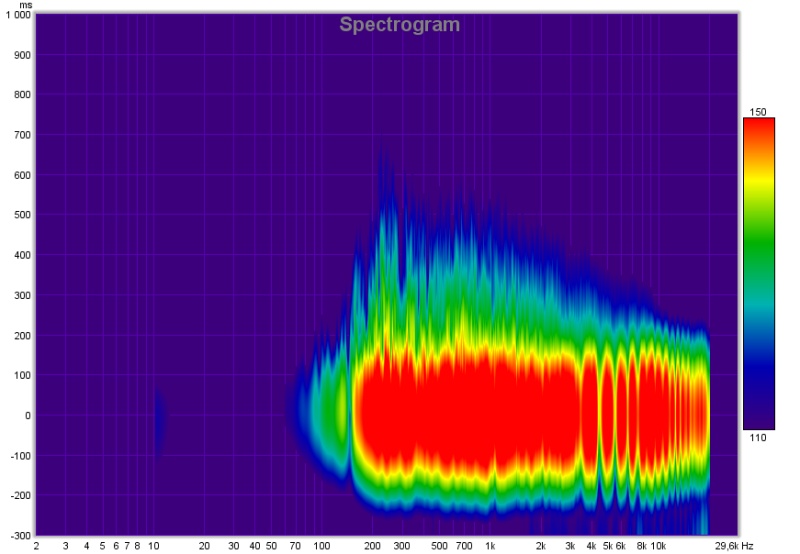Click the 1 000 label on time axis
The width and height of the screenshot is (800, 554).
(18, 15)
